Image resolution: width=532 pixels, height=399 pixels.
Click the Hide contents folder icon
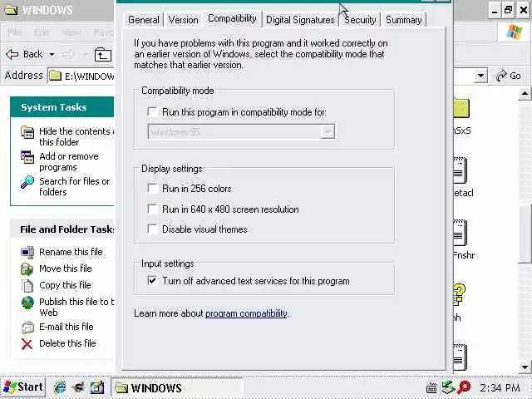(27, 132)
